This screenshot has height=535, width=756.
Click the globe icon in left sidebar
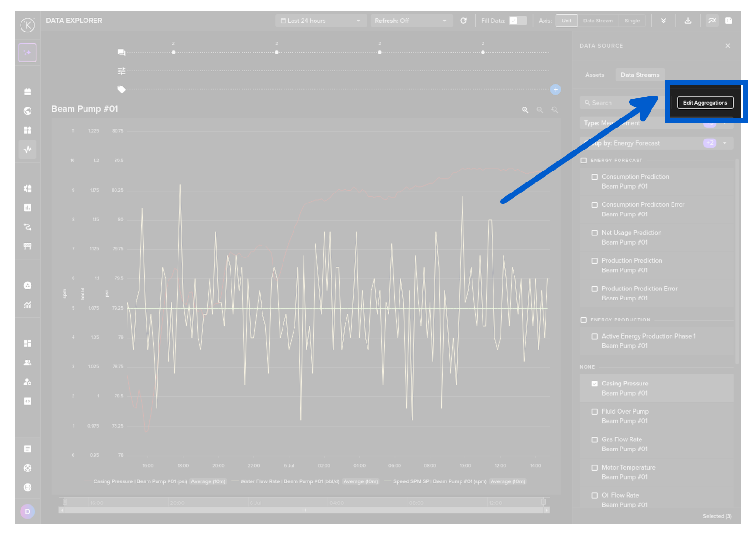pyautogui.click(x=28, y=111)
